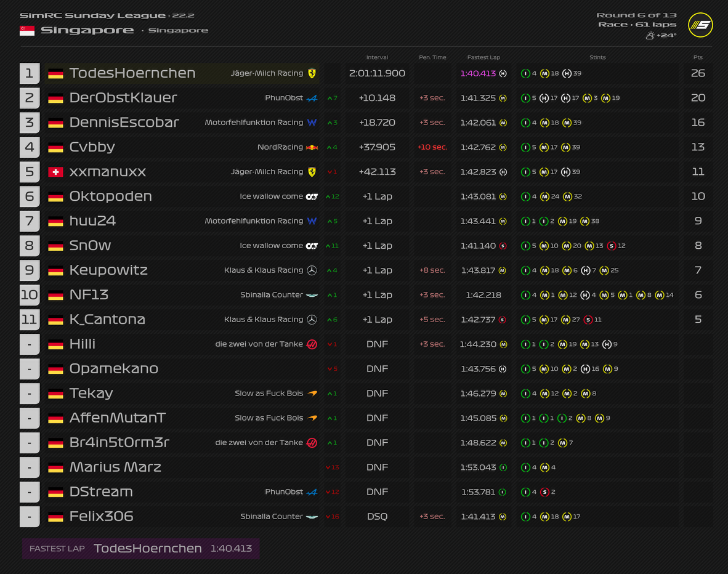This screenshot has height=574, width=728.
Task: Click the Fastest Lap column header
Action: [483, 57]
